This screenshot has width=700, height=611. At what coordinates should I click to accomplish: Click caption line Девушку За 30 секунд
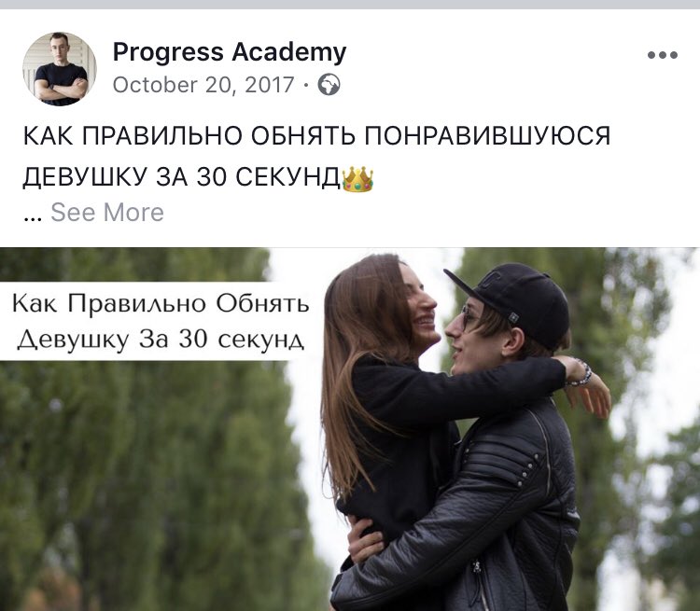click(161, 340)
